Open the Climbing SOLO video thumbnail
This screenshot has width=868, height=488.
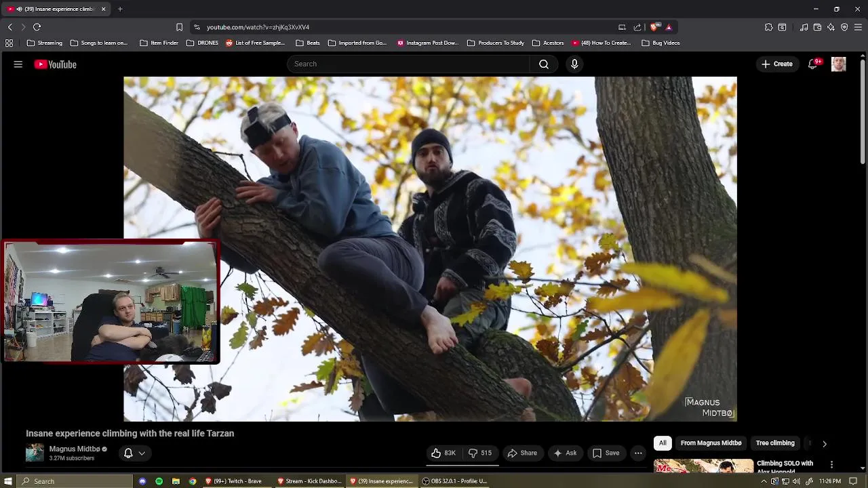click(703, 466)
